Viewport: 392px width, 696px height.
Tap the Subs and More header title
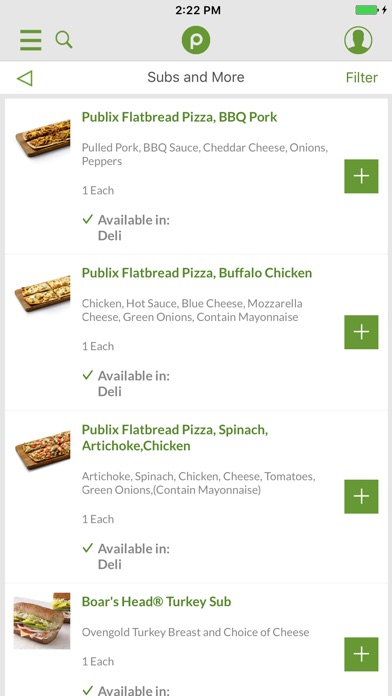pos(196,77)
